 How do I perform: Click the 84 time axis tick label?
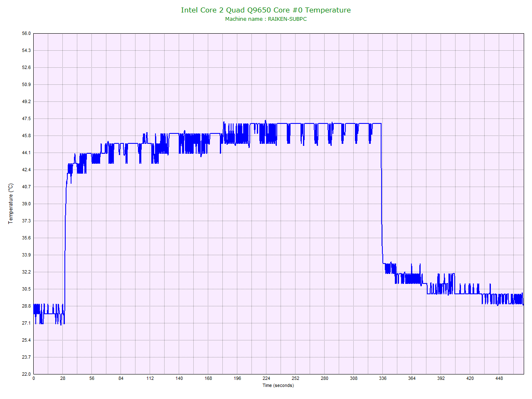(121, 378)
